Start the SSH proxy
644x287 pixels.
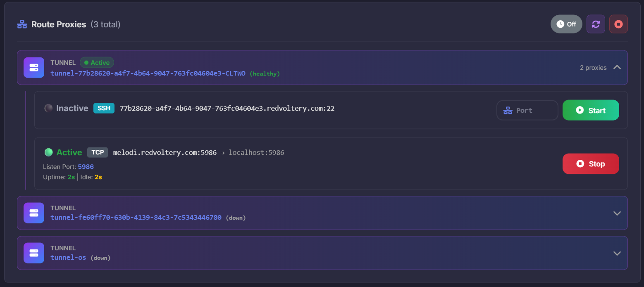pyautogui.click(x=591, y=110)
